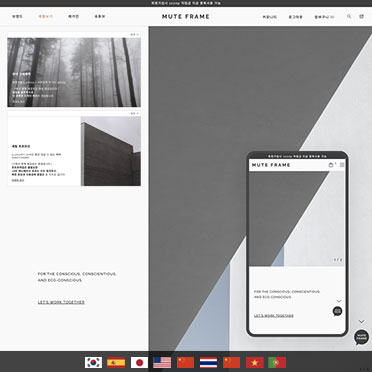Select the United States flag
Viewport: 372px width, 372px height.
pyautogui.click(x=162, y=362)
